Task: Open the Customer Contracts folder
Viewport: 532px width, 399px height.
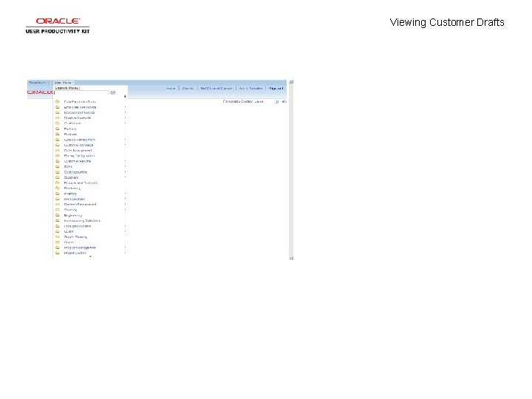Action: click(79, 146)
